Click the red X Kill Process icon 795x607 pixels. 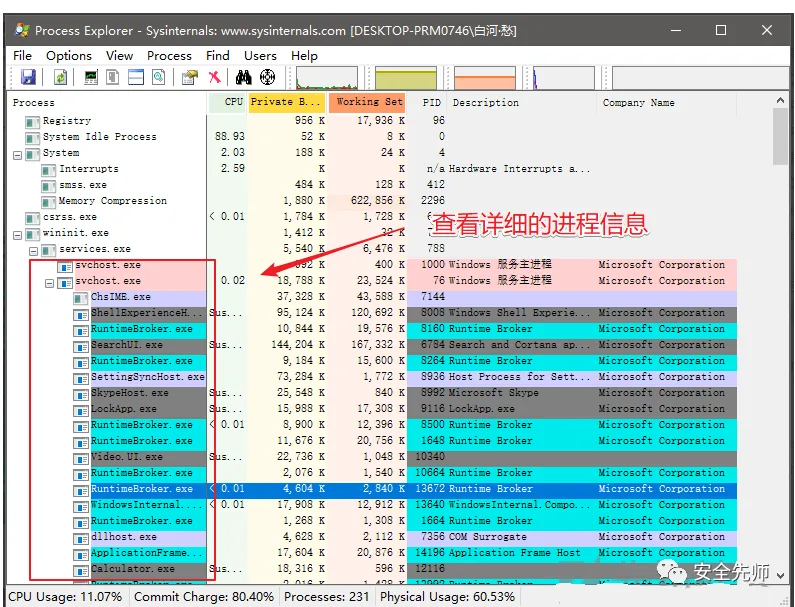coord(214,77)
